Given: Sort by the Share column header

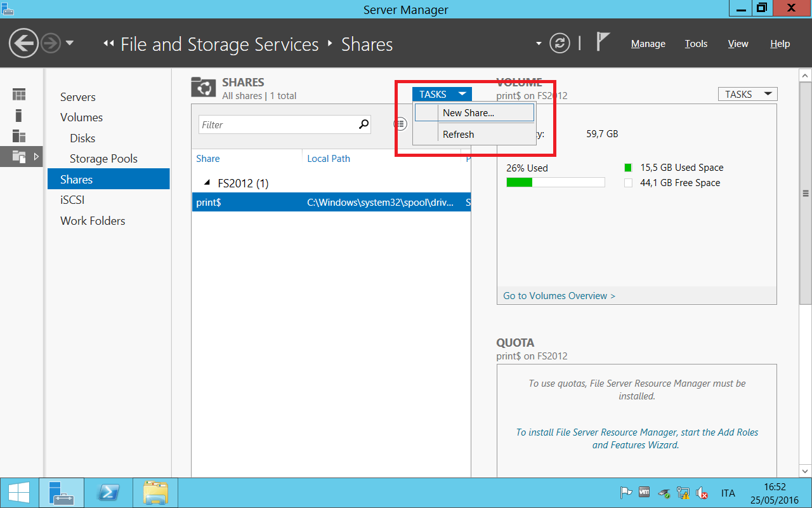Looking at the screenshot, I should tap(208, 159).
